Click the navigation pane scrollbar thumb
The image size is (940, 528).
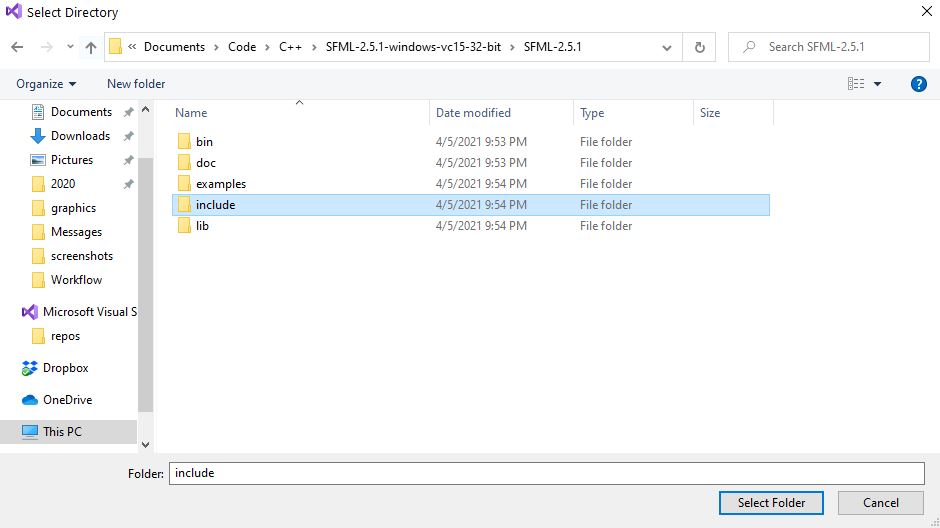pos(145,285)
